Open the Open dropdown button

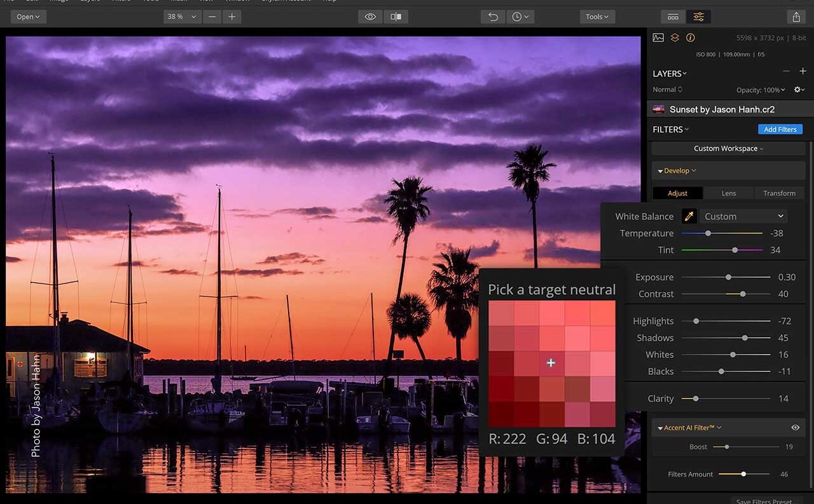pos(29,17)
